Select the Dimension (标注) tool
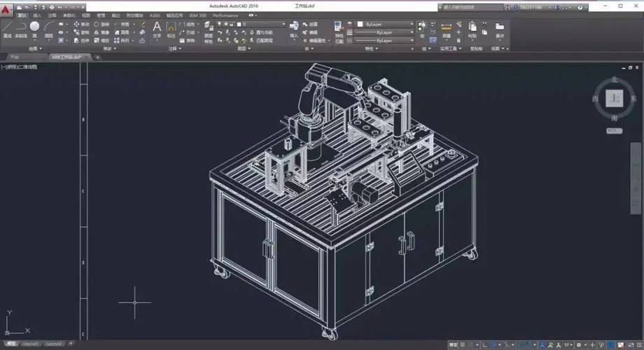The height and width of the screenshot is (350, 644). click(171, 30)
